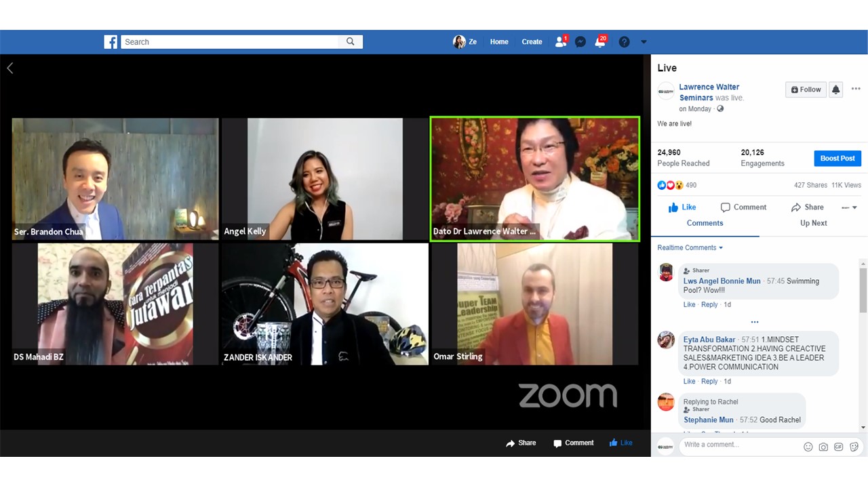Click the Ze profile name link

pyautogui.click(x=473, y=42)
